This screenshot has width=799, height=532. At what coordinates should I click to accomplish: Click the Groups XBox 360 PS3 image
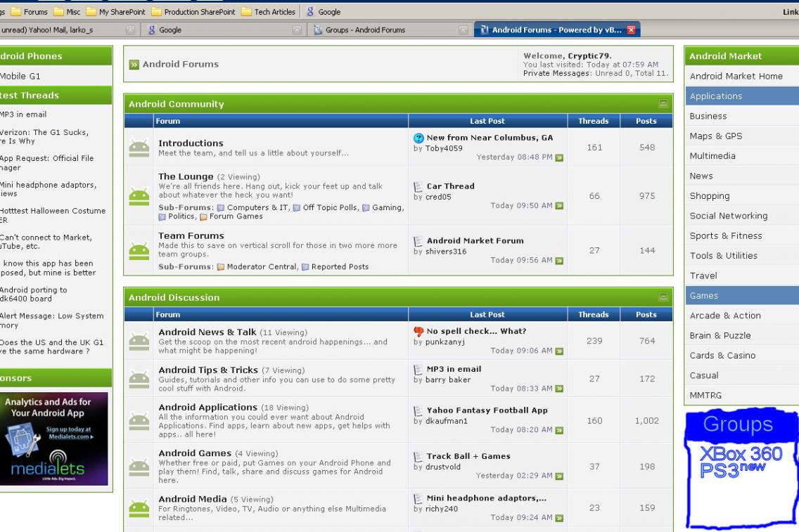pyautogui.click(x=741, y=467)
